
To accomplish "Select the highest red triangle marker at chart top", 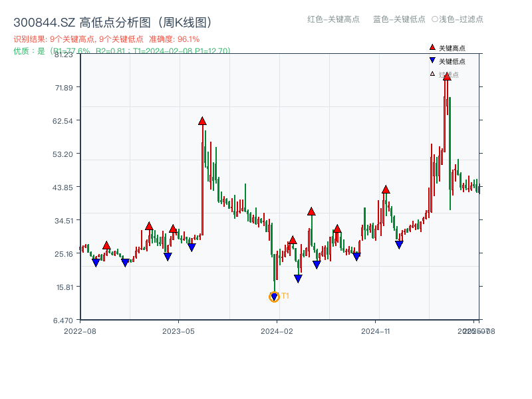I will (446, 77).
